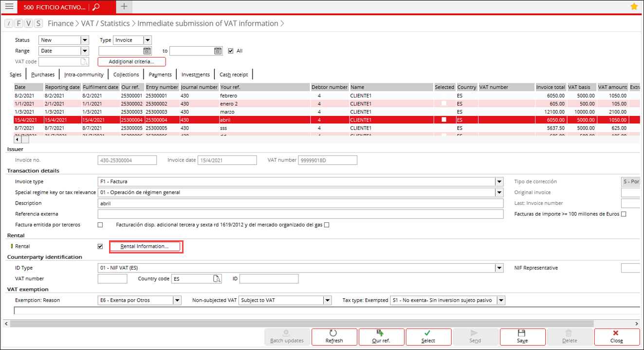Open calendar picker for end date
Viewport: 644px width, 350px height.
[x=218, y=51]
